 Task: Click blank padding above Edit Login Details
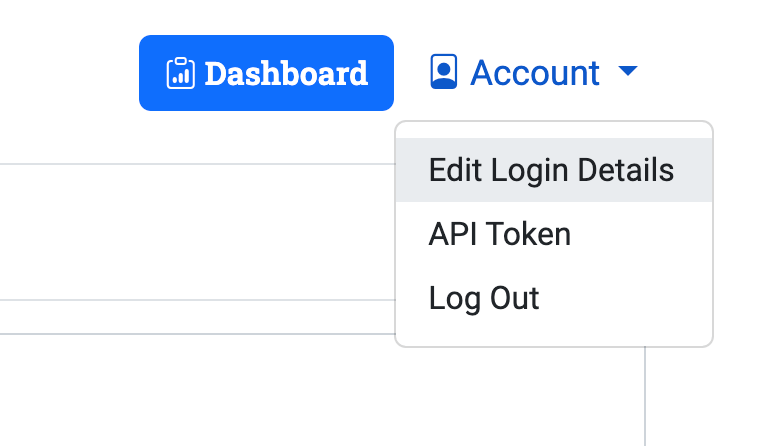[554, 130]
